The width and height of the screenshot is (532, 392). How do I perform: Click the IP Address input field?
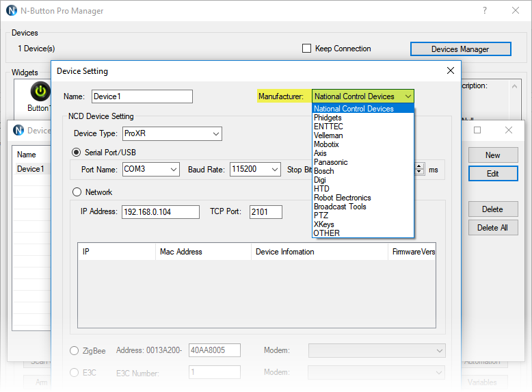(161, 212)
